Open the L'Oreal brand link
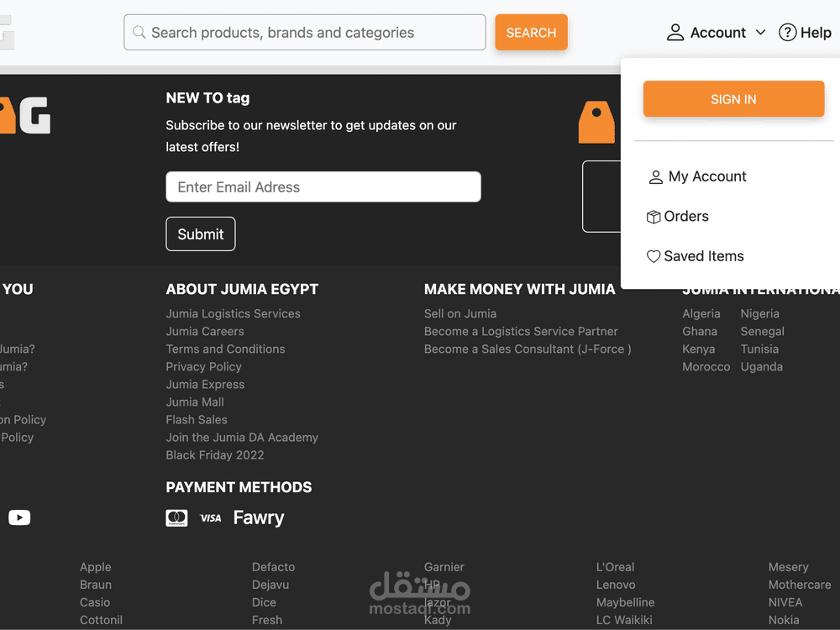The image size is (840, 630). pyautogui.click(x=615, y=567)
